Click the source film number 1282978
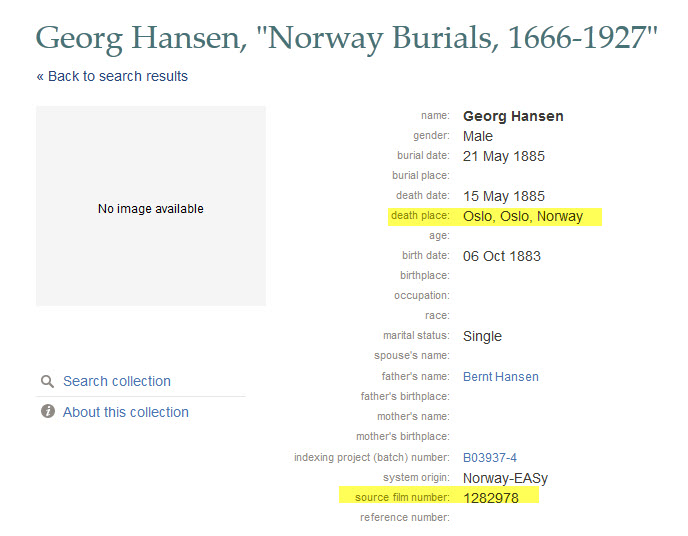 click(491, 498)
